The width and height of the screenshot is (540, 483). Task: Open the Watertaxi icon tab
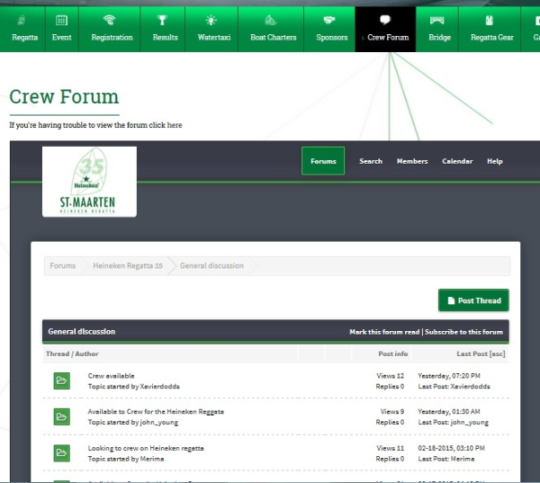[211, 20]
